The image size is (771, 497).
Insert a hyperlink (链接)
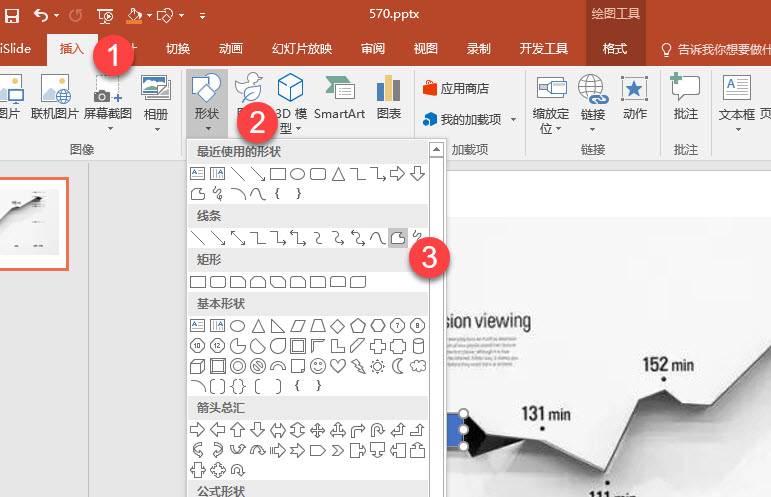[593, 97]
